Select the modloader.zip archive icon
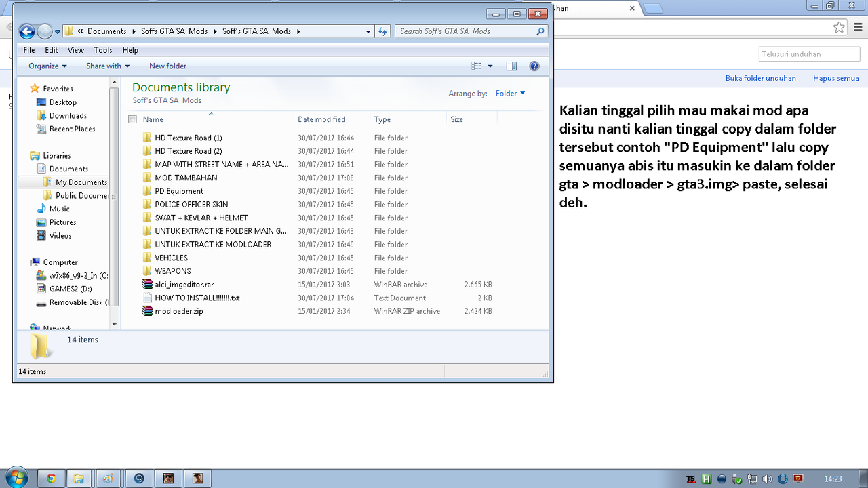The height and width of the screenshot is (488, 868). click(x=148, y=311)
